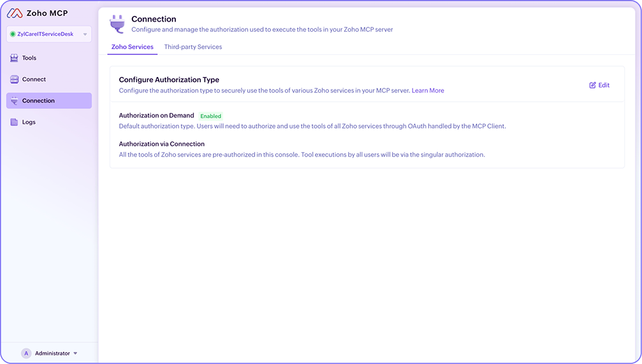The width and height of the screenshot is (642, 364).
Task: Click the Configure Authorization Type heading
Action: point(169,80)
